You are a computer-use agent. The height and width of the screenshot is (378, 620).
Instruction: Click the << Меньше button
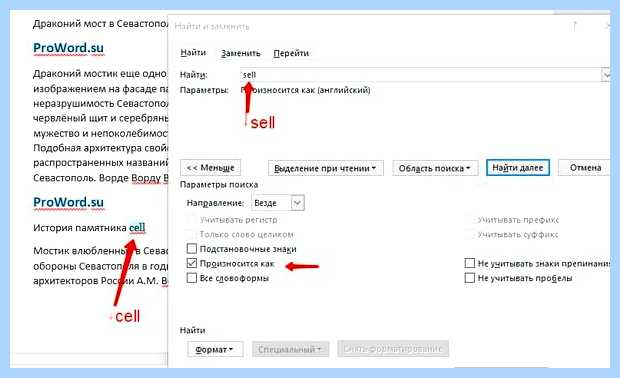pyautogui.click(x=210, y=168)
